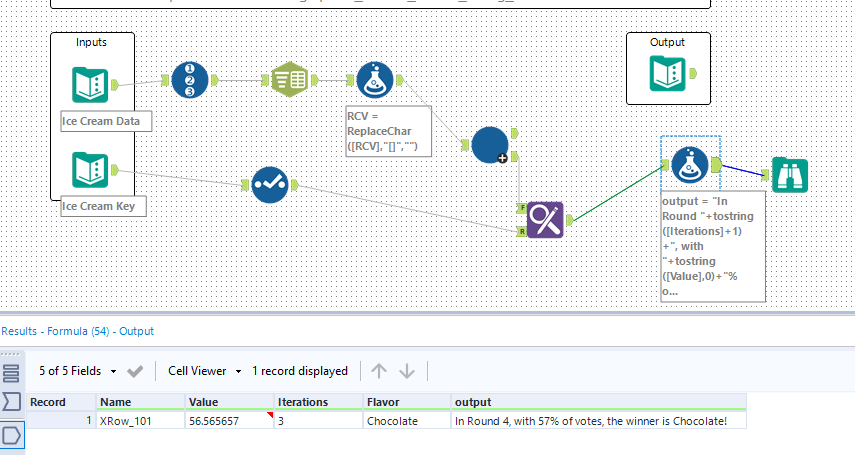Open the 5 of 5 Fields dropdown
Image resolution: width=855 pixels, height=455 pixels.
tap(77, 371)
